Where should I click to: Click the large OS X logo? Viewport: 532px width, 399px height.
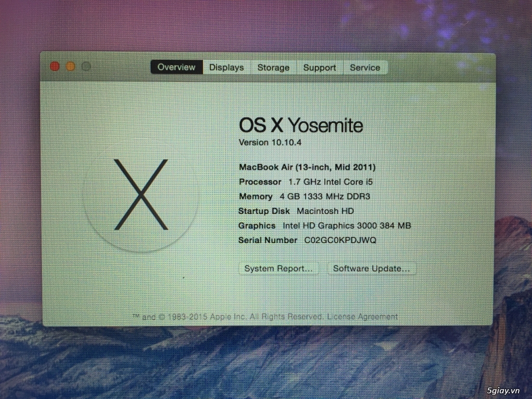click(x=141, y=195)
